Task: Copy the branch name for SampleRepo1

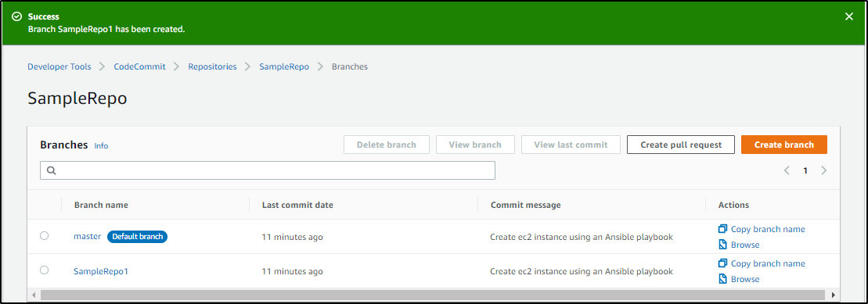Action: pyautogui.click(x=762, y=263)
